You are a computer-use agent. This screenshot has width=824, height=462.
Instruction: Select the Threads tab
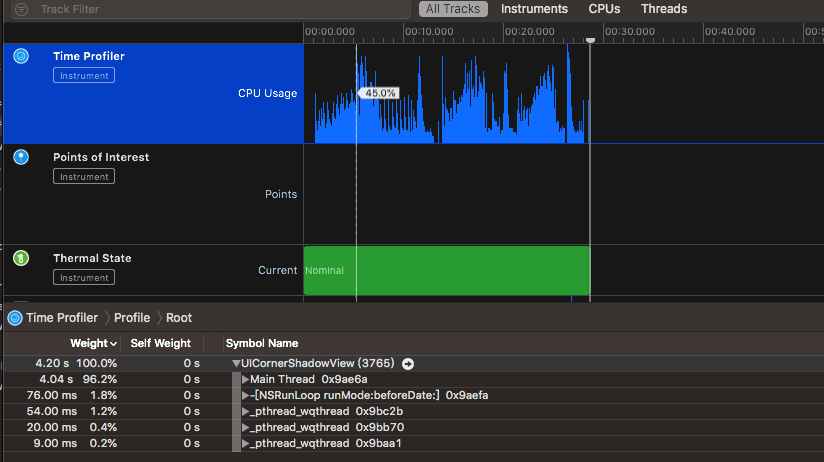pyautogui.click(x=664, y=9)
